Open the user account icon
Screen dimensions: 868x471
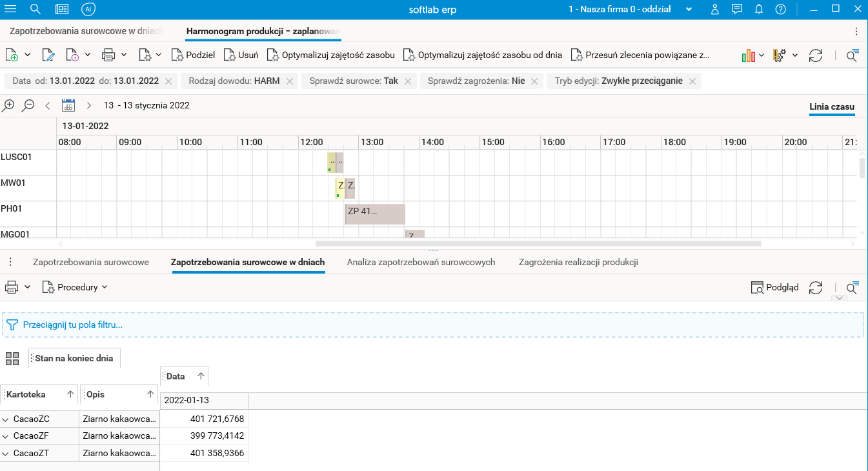(714, 9)
